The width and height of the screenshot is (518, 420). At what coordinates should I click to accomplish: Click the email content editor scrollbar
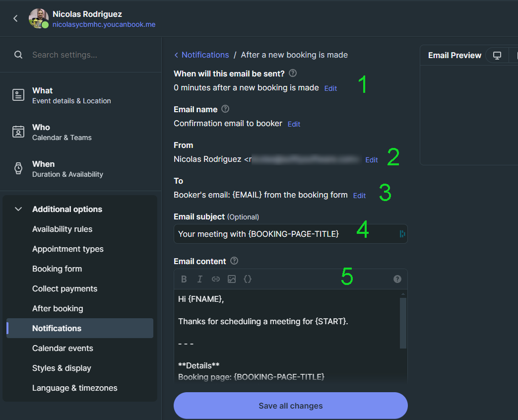(403, 323)
